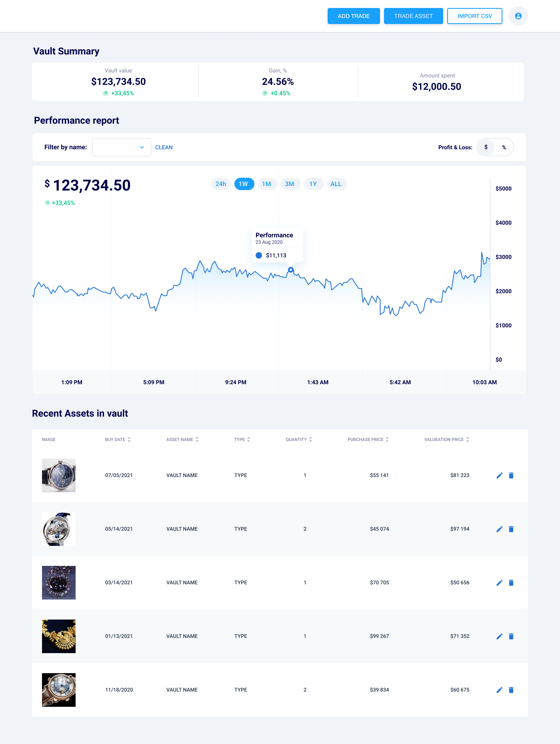560x744 pixels.
Task: Edit the 03/14/2021 asset row
Action: click(x=499, y=583)
